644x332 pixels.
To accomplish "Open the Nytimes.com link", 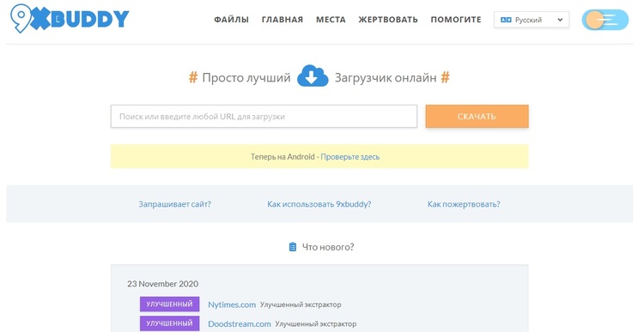I will pyautogui.click(x=232, y=305).
